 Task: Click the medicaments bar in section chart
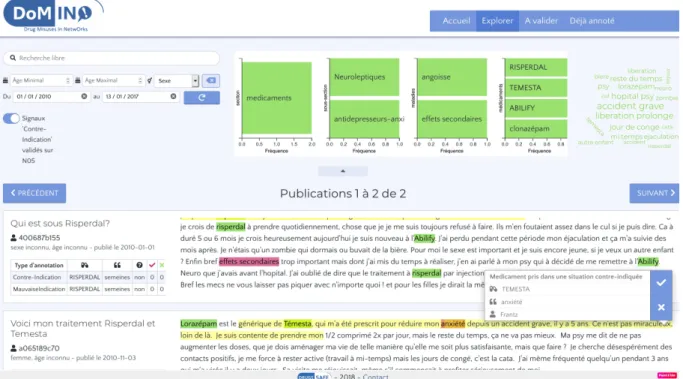pos(277,98)
